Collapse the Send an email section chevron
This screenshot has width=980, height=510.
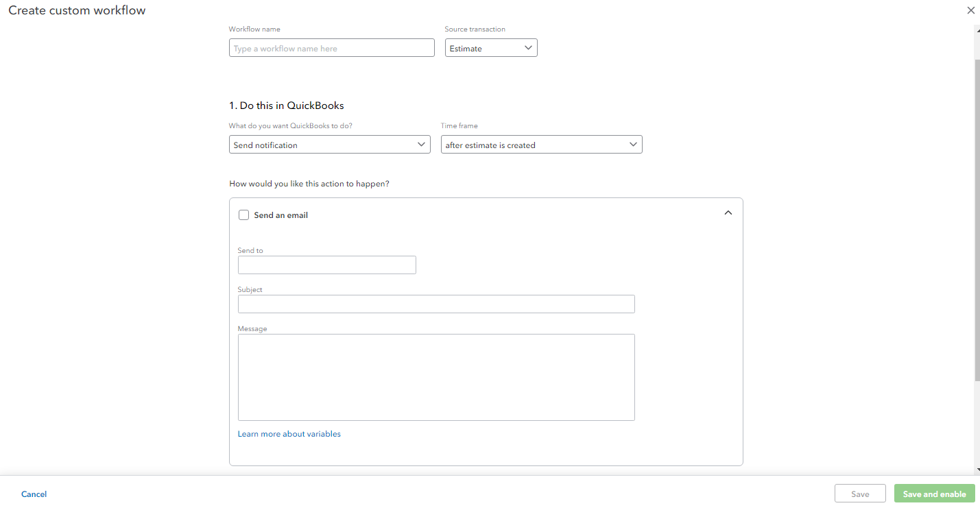pyautogui.click(x=728, y=213)
